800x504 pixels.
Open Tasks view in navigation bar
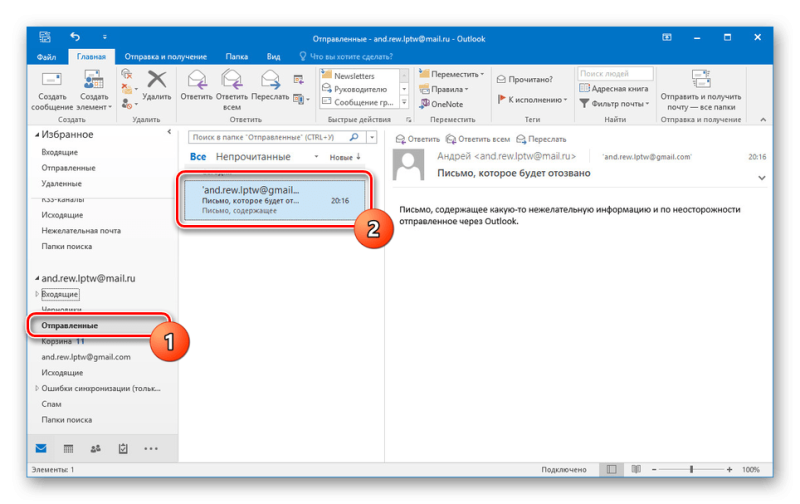(x=123, y=448)
